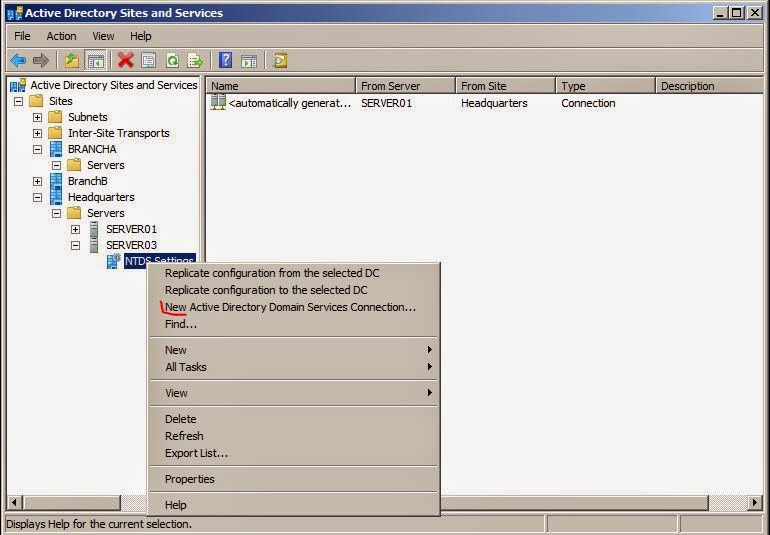The width and height of the screenshot is (770, 535).
Task: Collapse Servers folder under Headquarters
Action: point(56,213)
